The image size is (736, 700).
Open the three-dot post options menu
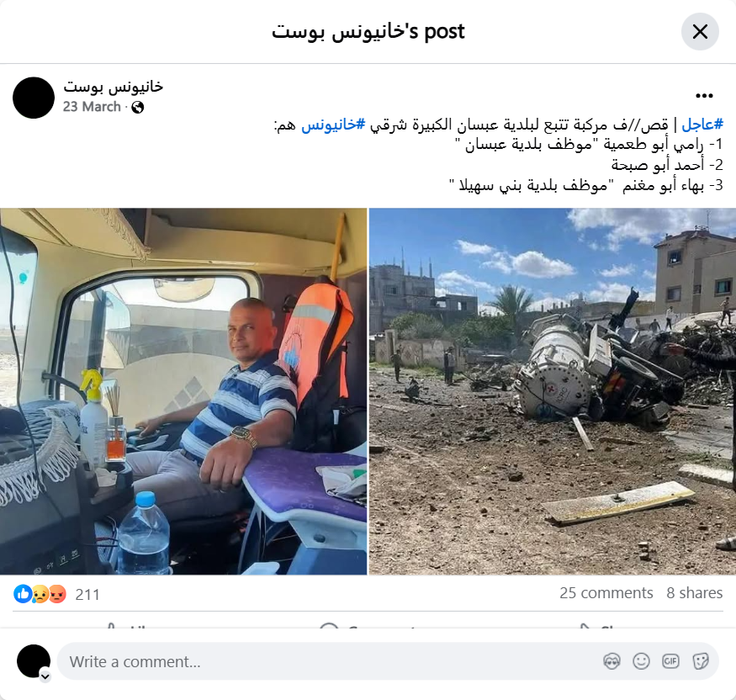coord(704,96)
